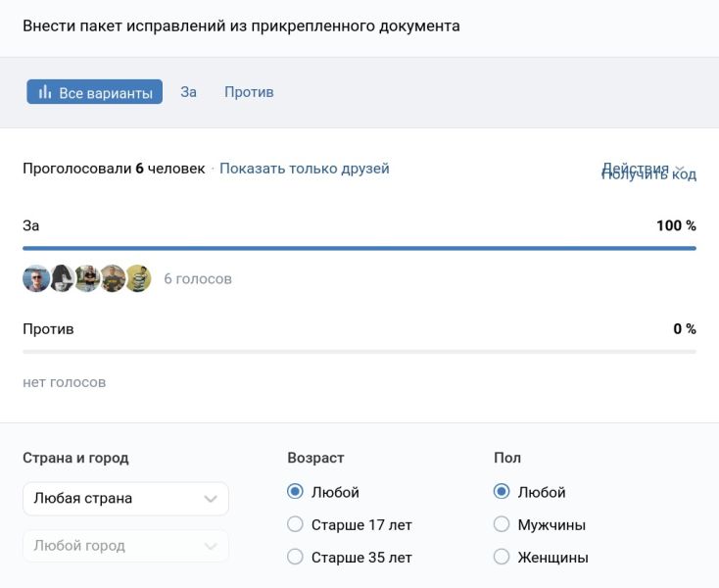Open the 'Любая страна' country dropdown
The image size is (719, 588).
(x=125, y=499)
